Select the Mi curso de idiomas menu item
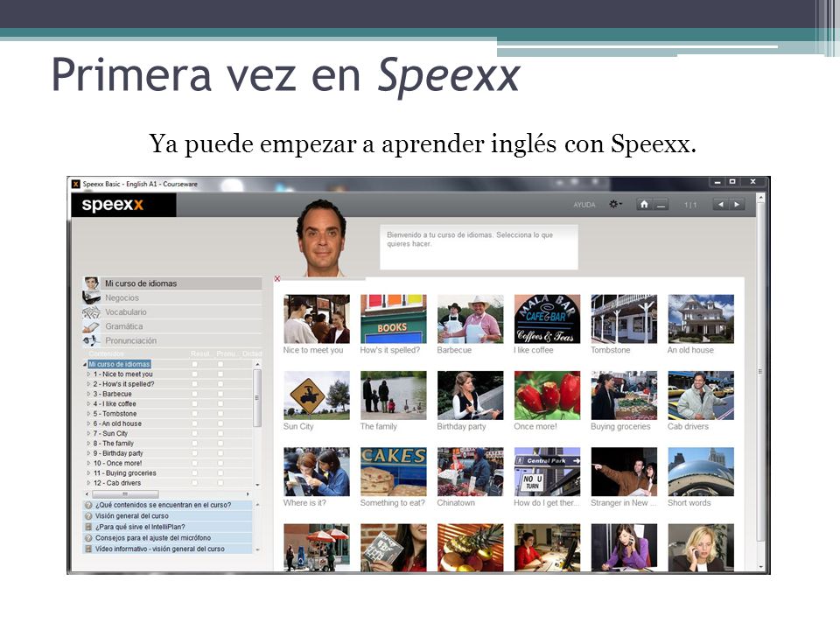The height and width of the screenshot is (630, 840). coord(172,283)
